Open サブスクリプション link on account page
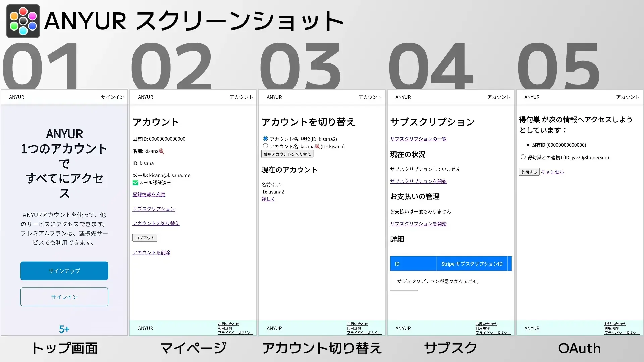 (154, 209)
